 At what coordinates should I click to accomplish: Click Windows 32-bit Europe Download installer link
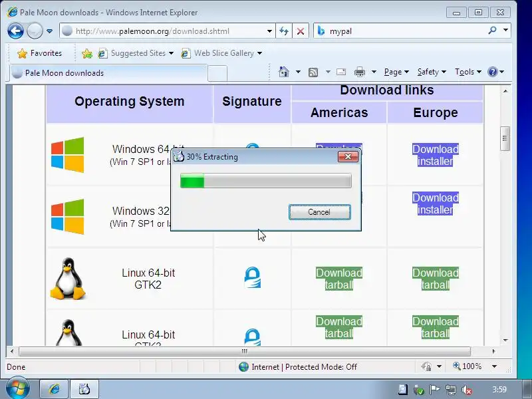click(436, 203)
